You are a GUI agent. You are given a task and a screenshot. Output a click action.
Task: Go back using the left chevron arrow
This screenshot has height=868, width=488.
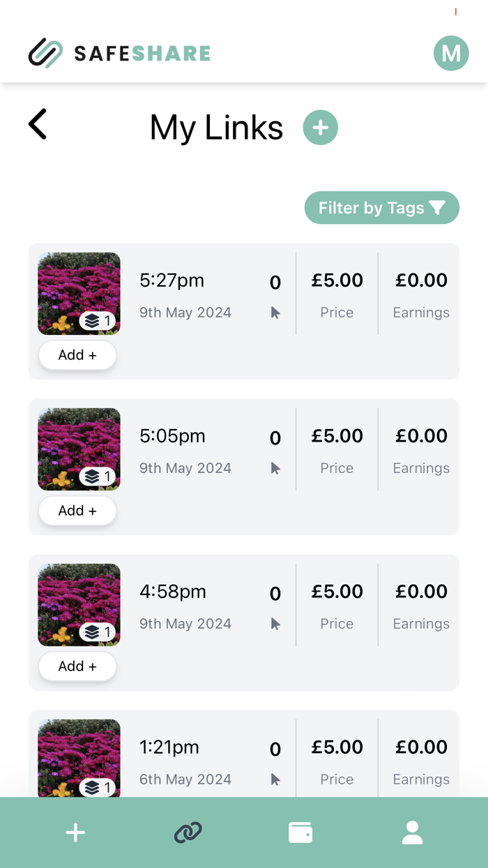[38, 124]
